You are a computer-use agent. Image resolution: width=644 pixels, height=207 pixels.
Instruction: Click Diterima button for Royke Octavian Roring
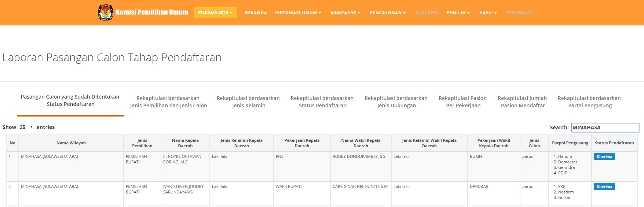(x=604, y=157)
